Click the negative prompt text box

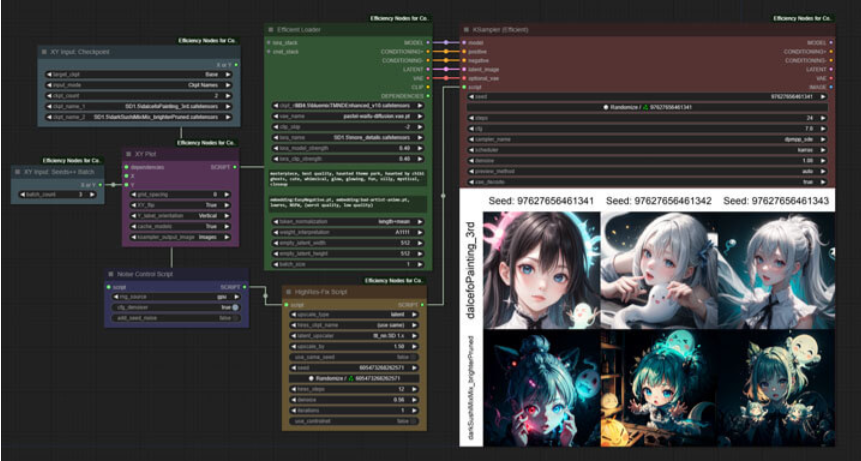pyautogui.click(x=348, y=204)
